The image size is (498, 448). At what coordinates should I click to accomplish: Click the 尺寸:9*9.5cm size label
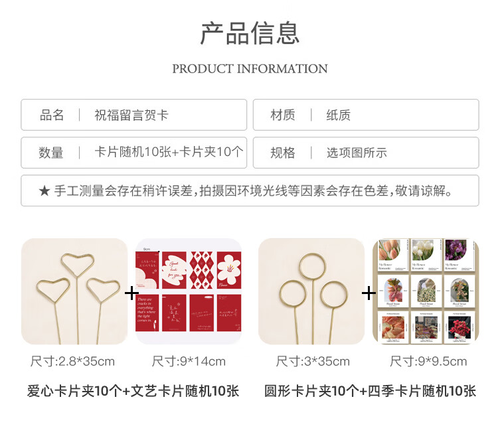pos(428,361)
